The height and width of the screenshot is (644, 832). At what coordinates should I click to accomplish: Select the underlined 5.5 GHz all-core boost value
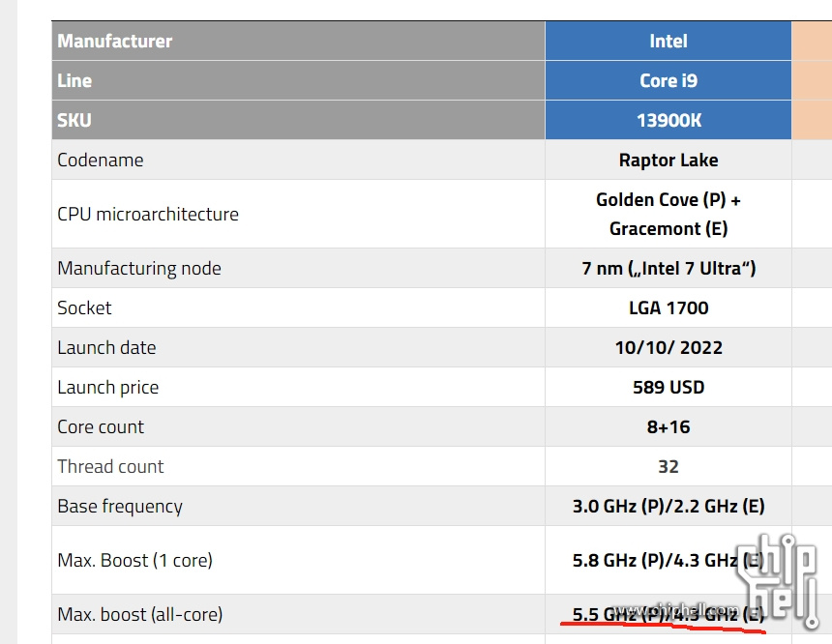click(669, 615)
